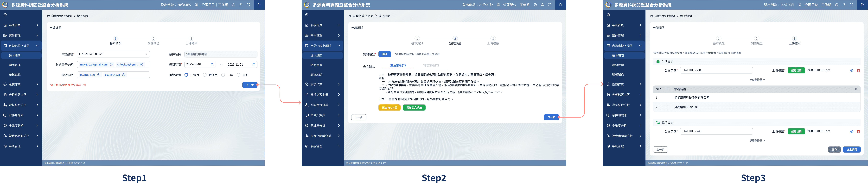Screen dimensions: 868x183
Task: Switch to the 電信業者(2) tab
Action: point(431,65)
